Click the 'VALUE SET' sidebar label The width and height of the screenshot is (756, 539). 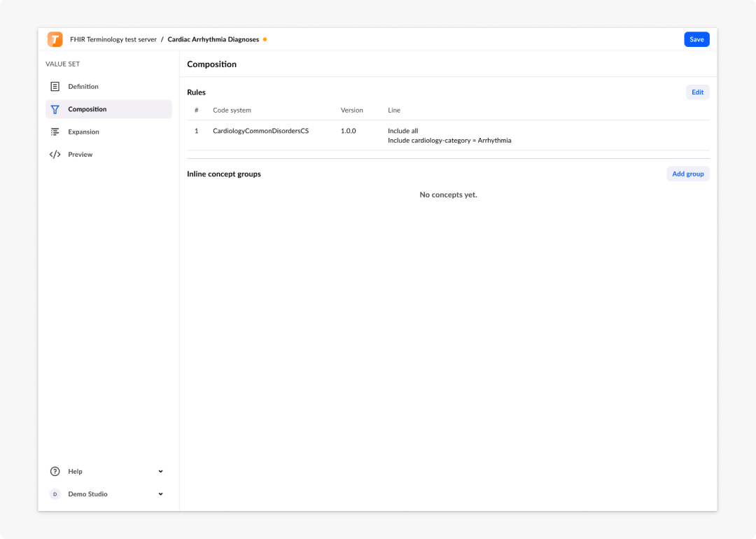63,64
